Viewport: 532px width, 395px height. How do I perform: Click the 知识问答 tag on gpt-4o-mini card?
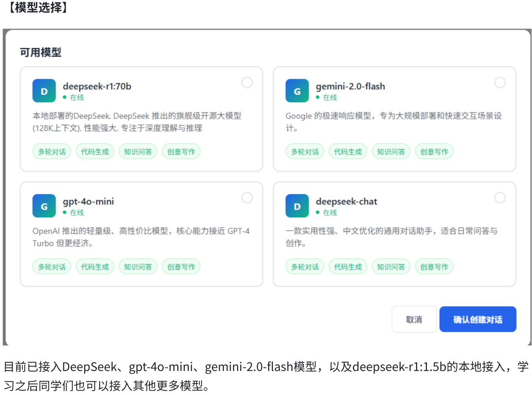click(x=138, y=267)
